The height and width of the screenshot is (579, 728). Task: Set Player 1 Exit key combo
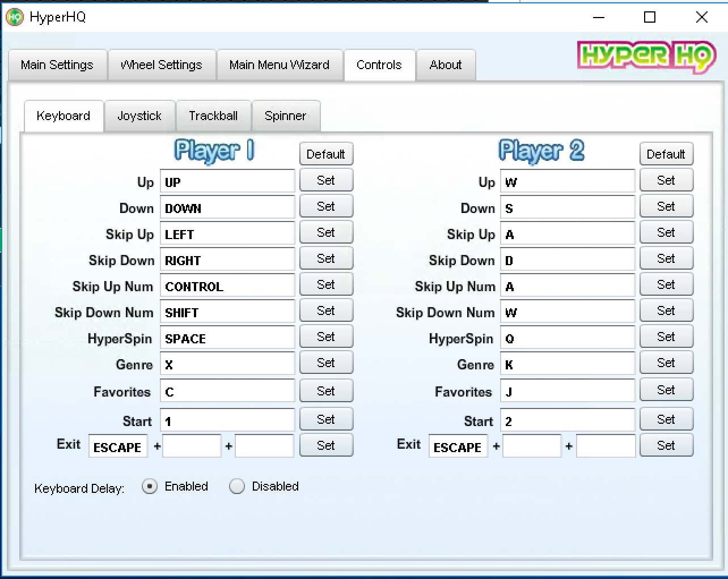(x=326, y=445)
